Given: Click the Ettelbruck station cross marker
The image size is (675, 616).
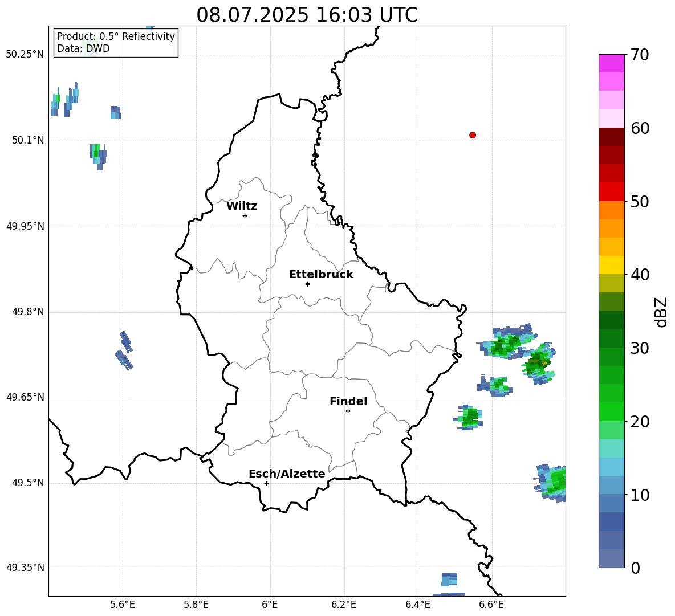Looking at the screenshot, I should coord(307,284).
